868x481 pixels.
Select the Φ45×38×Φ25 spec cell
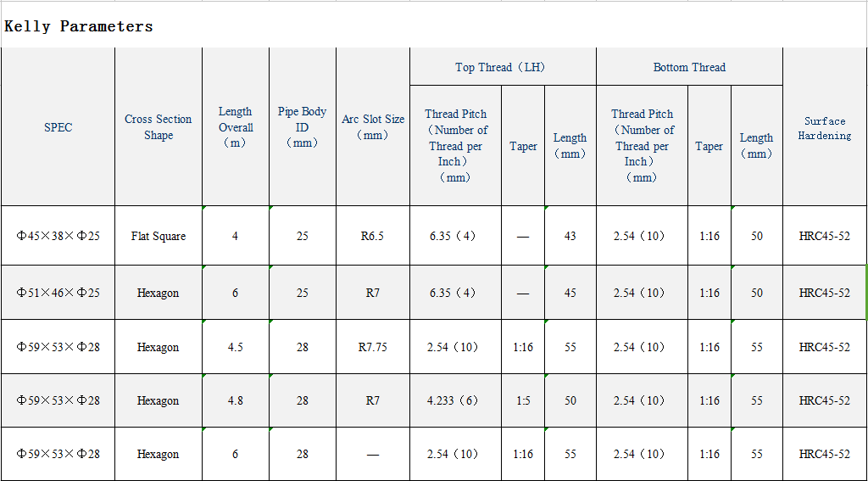click(x=58, y=236)
